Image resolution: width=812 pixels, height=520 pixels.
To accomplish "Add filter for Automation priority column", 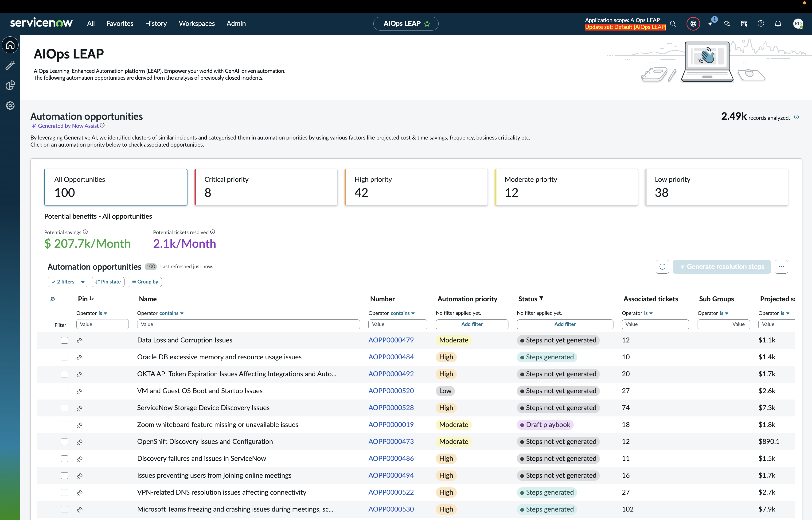I will pos(472,324).
